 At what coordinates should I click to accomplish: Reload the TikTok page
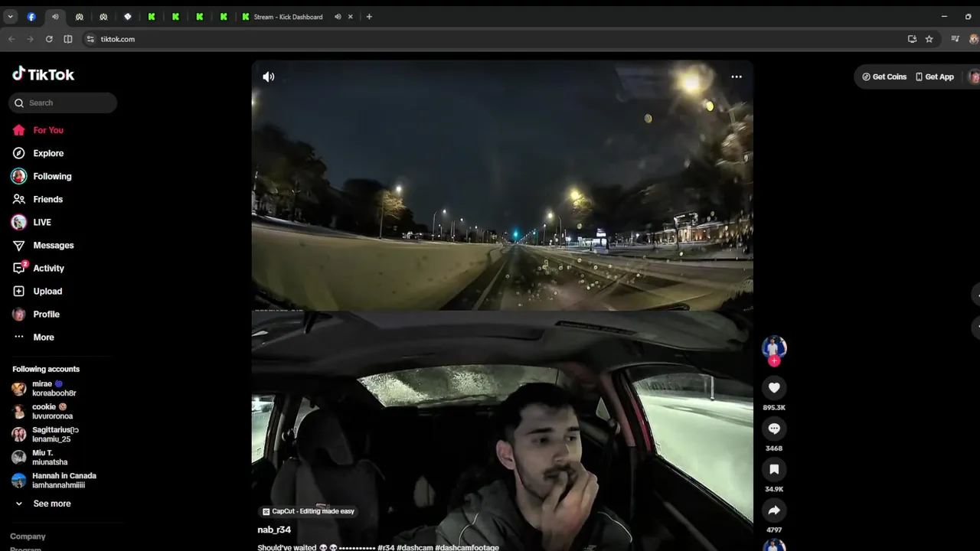[49, 39]
